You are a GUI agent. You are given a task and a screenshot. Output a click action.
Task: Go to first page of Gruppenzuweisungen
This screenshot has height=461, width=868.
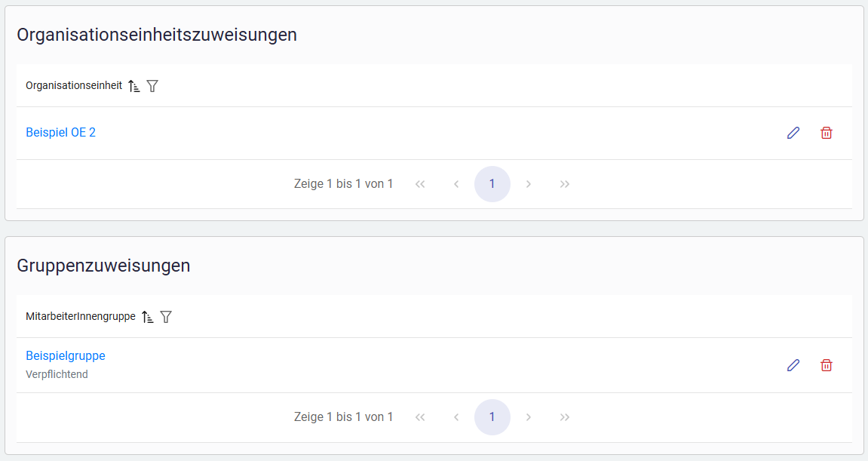coord(420,417)
